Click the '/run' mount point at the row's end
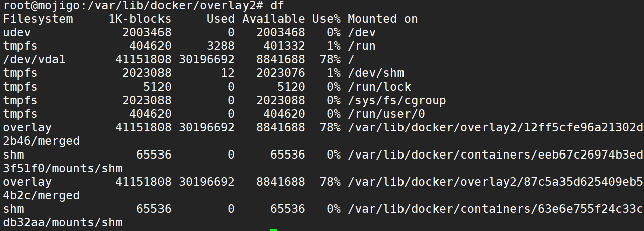 coord(362,46)
